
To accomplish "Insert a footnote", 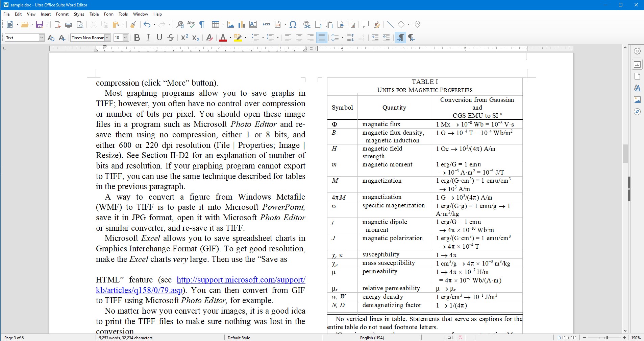I will (x=318, y=24).
